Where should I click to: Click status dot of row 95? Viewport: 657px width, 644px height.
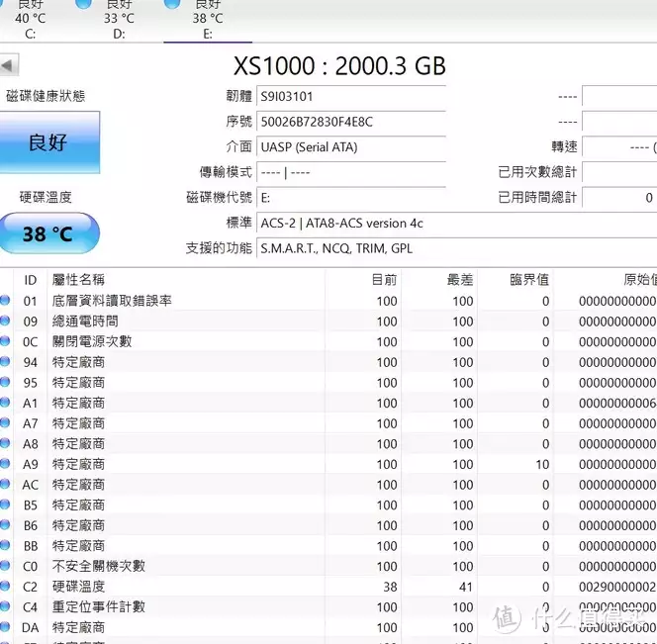tap(5, 382)
